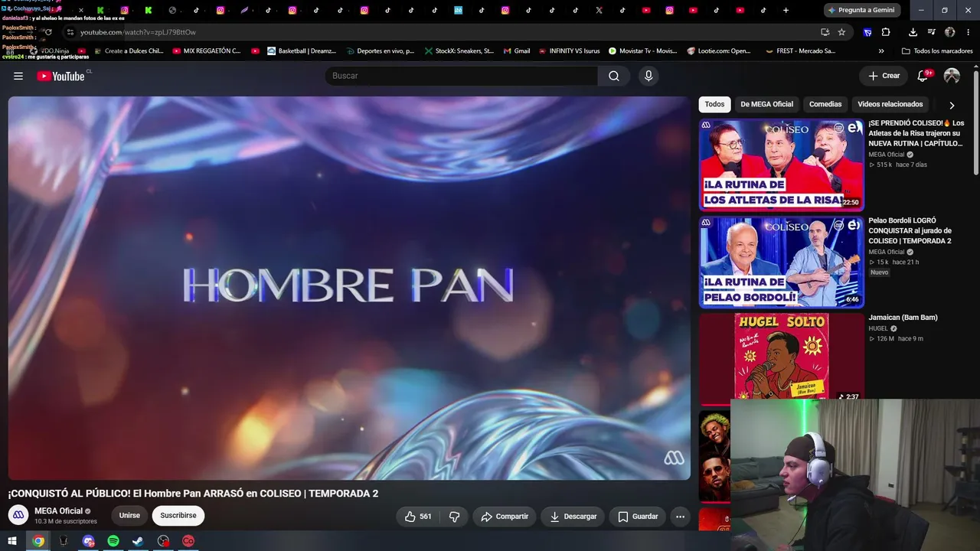Viewport: 980px width, 551px height.
Task: Bookmark this page with the star icon
Action: pos(841,32)
